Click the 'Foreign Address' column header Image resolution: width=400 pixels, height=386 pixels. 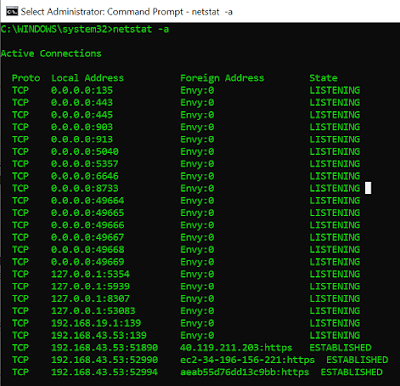coord(222,78)
